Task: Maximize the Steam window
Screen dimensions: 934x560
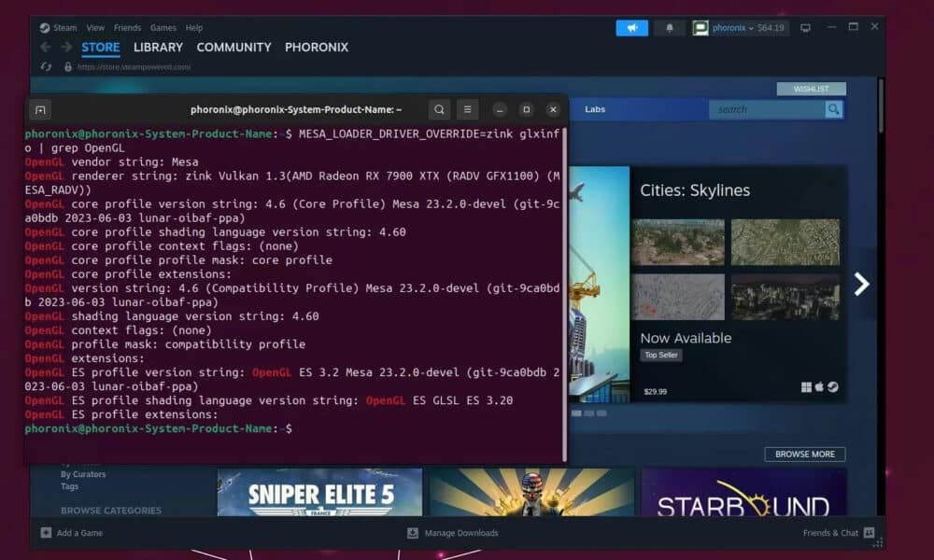Action: point(853,27)
